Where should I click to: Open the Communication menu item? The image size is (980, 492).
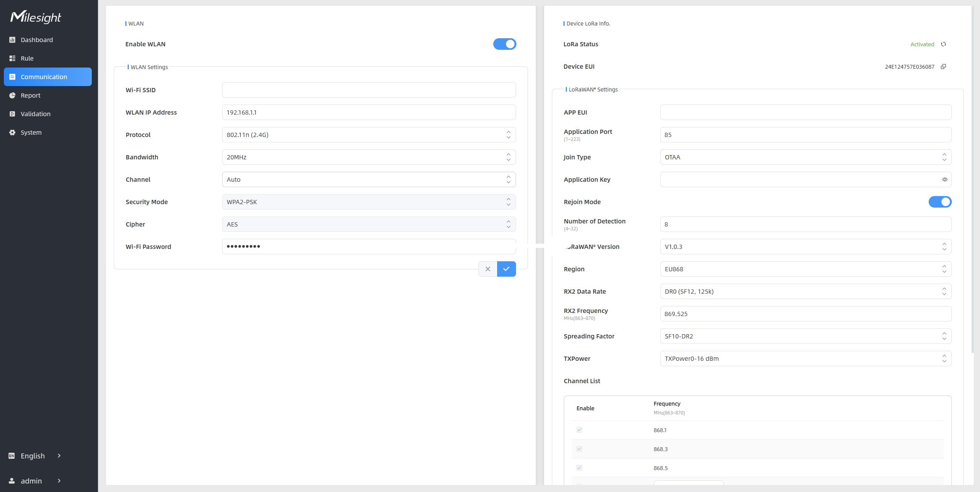48,77
